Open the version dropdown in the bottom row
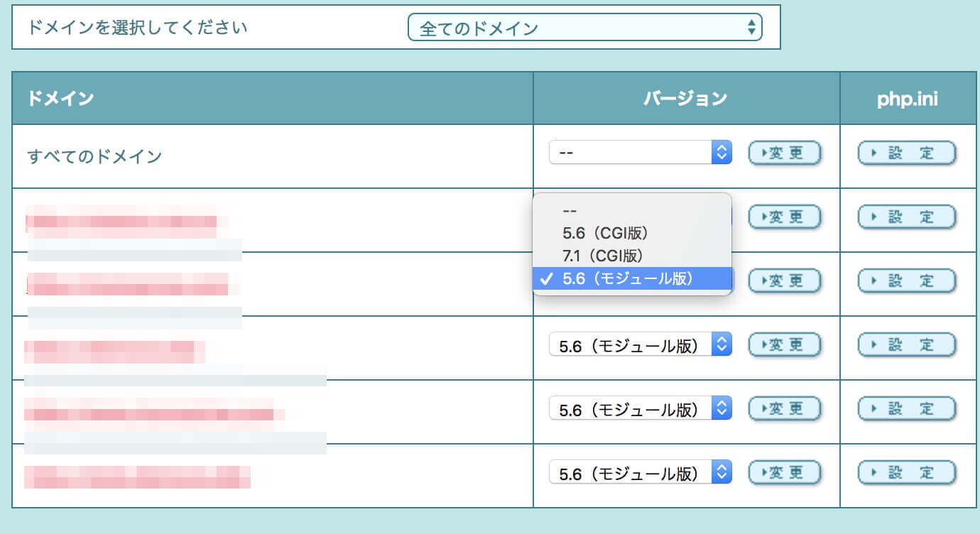The image size is (980, 534). (639, 472)
